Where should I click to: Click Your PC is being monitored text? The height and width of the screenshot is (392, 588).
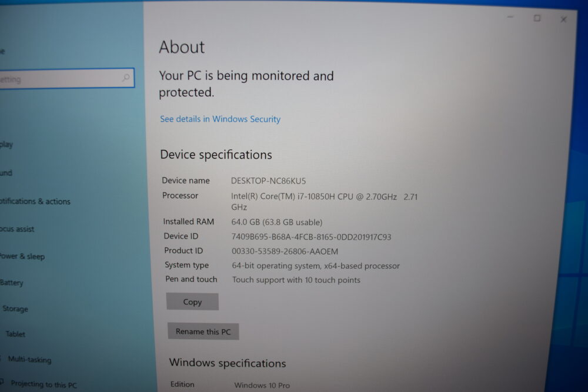tap(246, 83)
